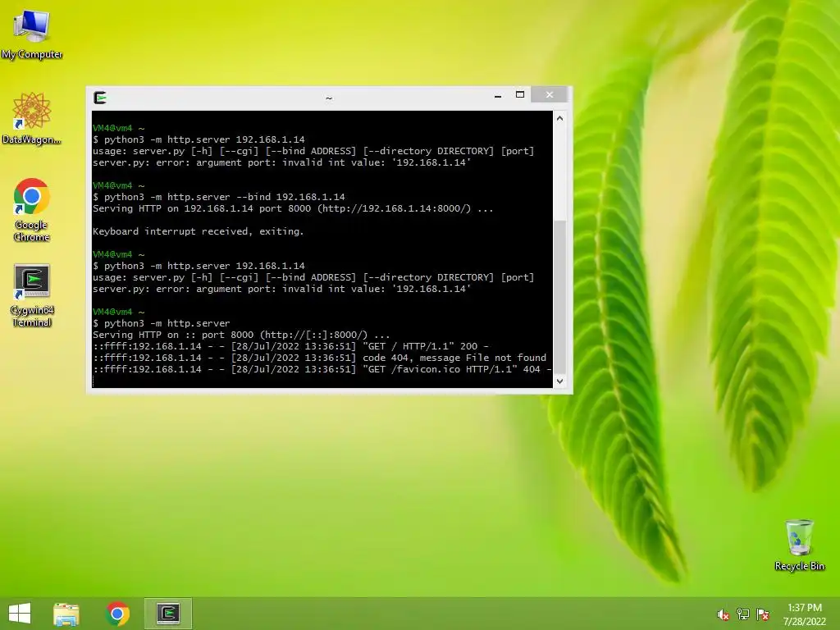Screen dimensions: 840x630
Task: Click the 'GET /favicon.ico HTTP/1.1" 404' log line
Action: pyautogui.click(x=322, y=369)
